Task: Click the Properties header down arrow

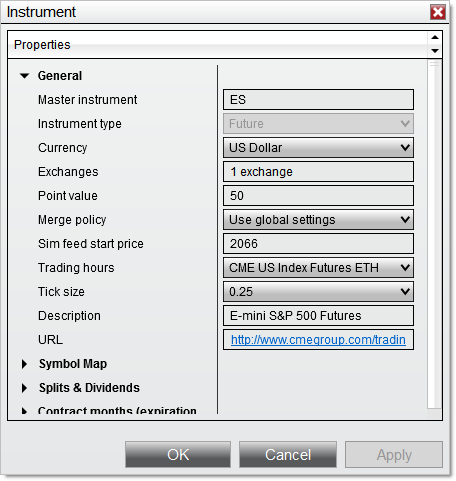Action: click(435, 51)
